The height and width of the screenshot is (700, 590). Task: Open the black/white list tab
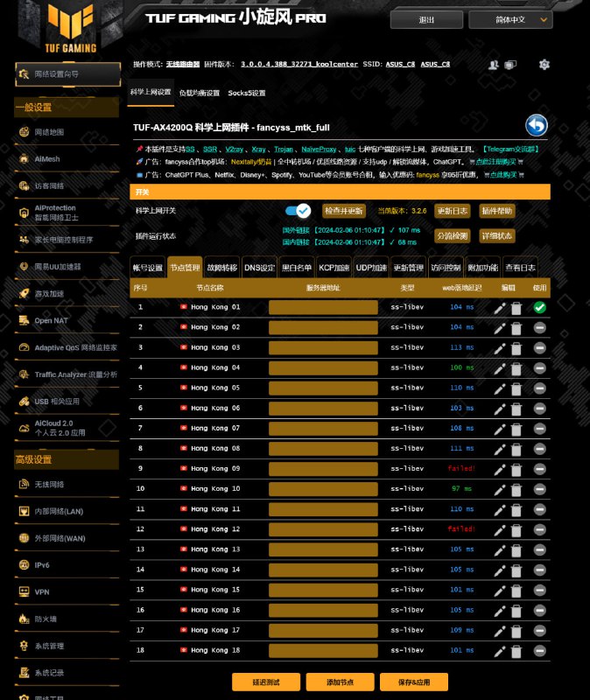[x=297, y=268]
